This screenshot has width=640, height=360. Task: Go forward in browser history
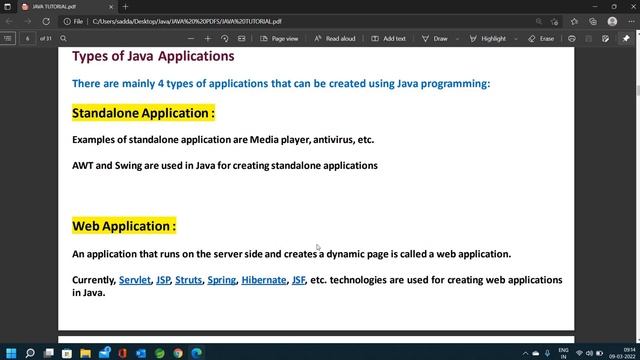pos(28,21)
